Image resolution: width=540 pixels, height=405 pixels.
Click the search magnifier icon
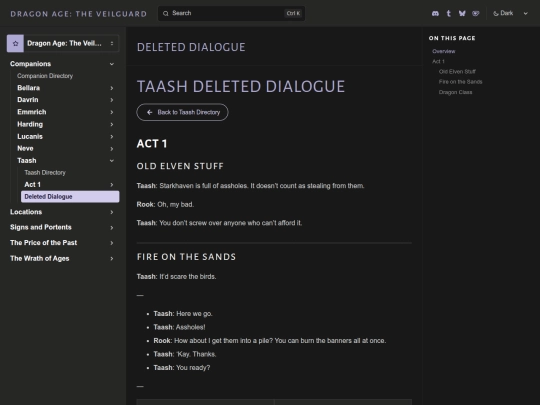[166, 13]
